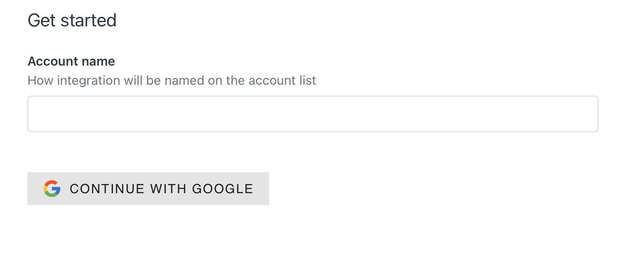Click the text field under Account name
The height and width of the screenshot is (267, 644).
pos(313,114)
